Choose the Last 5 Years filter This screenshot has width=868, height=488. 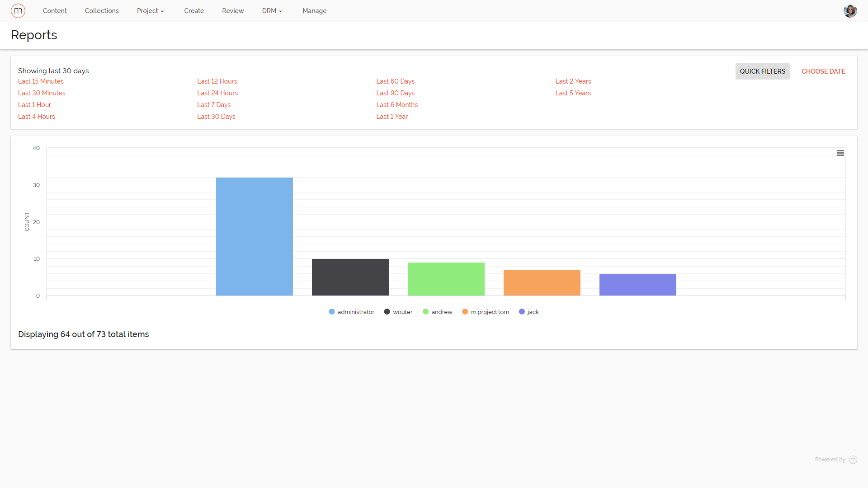(573, 93)
